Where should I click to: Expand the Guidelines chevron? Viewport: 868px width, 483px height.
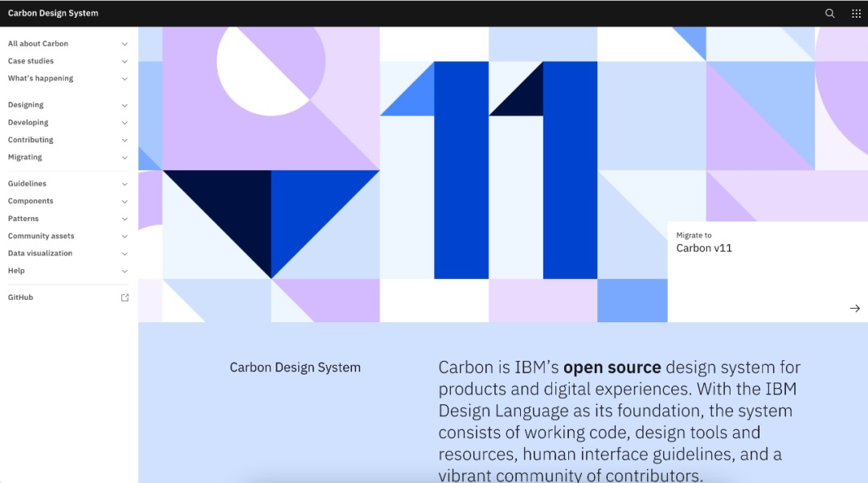pos(125,184)
